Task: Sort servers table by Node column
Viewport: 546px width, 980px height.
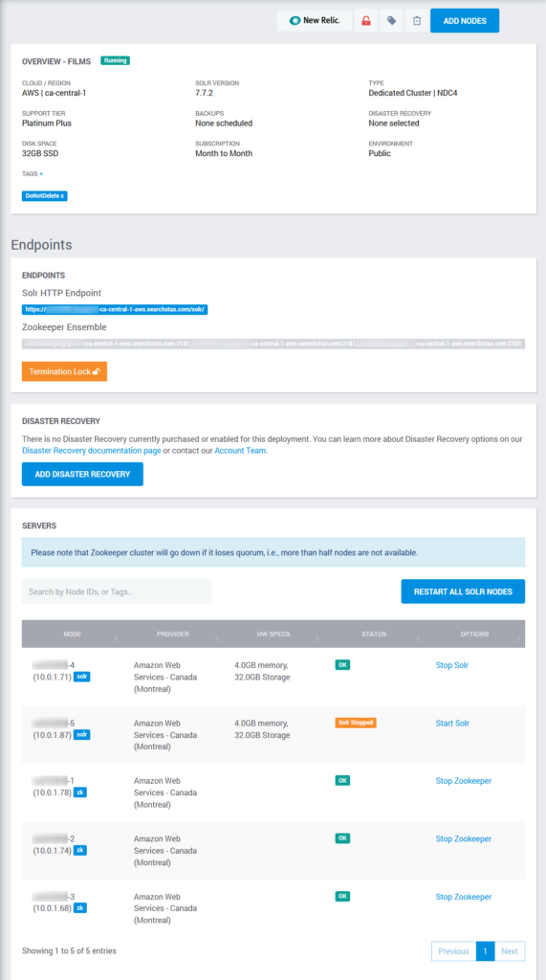Action: click(x=72, y=634)
